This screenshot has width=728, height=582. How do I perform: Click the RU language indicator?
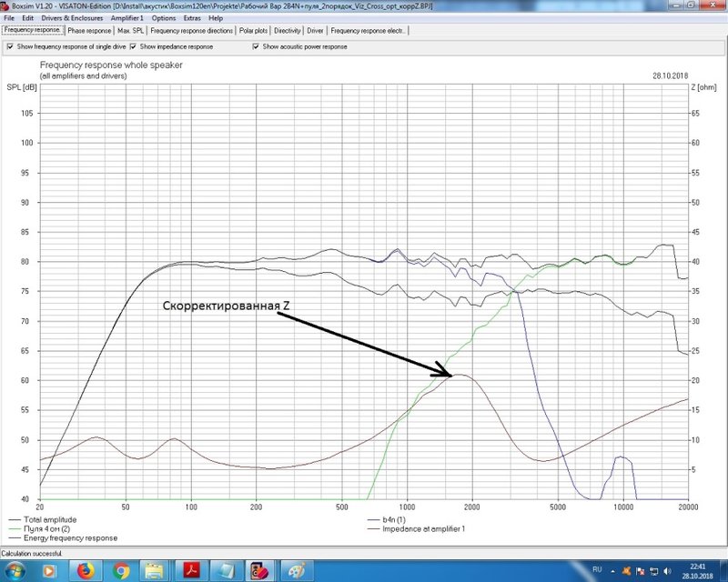coord(599,570)
